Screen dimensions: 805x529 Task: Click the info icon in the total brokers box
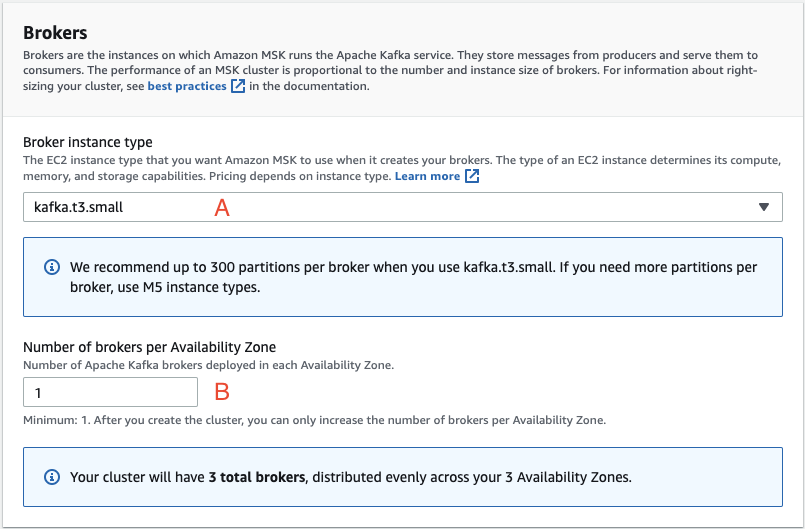click(51, 477)
